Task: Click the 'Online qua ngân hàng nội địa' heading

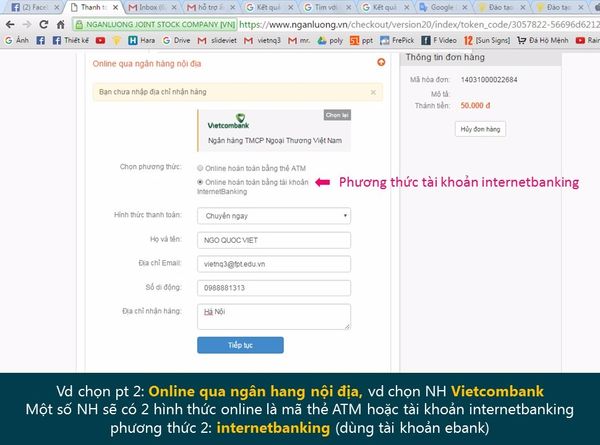Action: [x=147, y=64]
